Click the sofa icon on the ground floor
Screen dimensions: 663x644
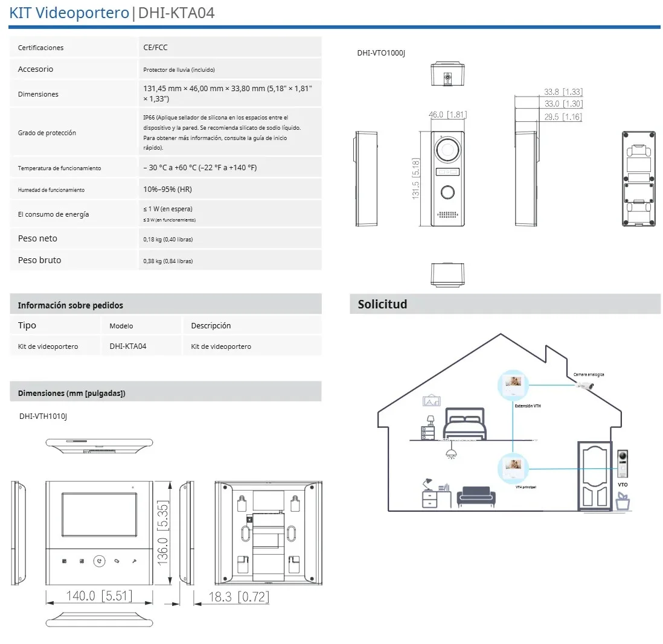[476, 496]
